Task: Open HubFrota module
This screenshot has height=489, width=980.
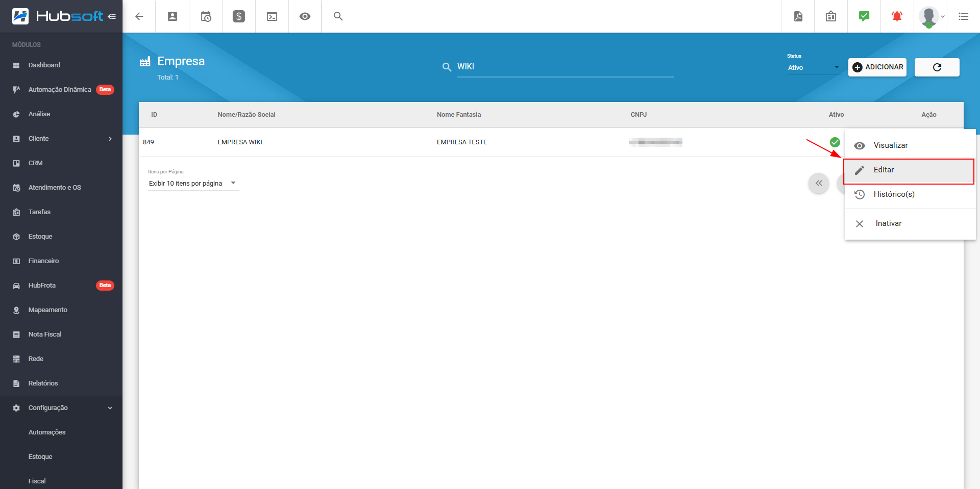Action: click(61, 286)
